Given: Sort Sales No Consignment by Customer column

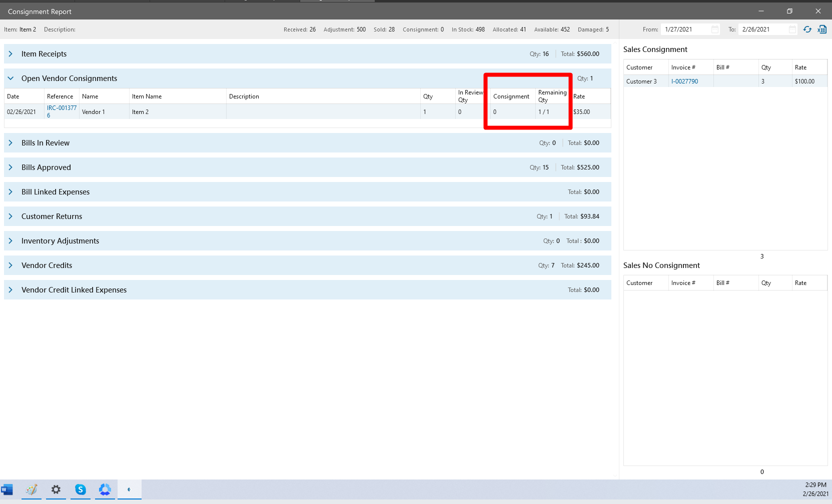Looking at the screenshot, I should coord(646,283).
